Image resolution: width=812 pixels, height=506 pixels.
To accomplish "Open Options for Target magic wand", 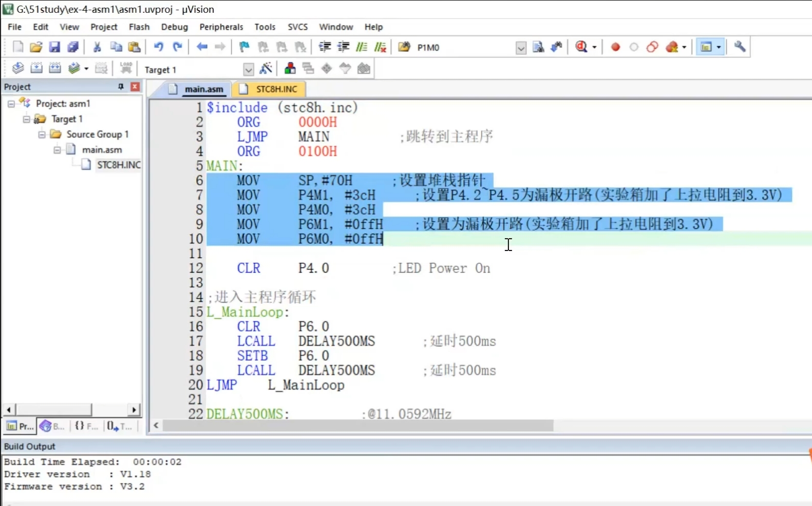I will tap(266, 69).
